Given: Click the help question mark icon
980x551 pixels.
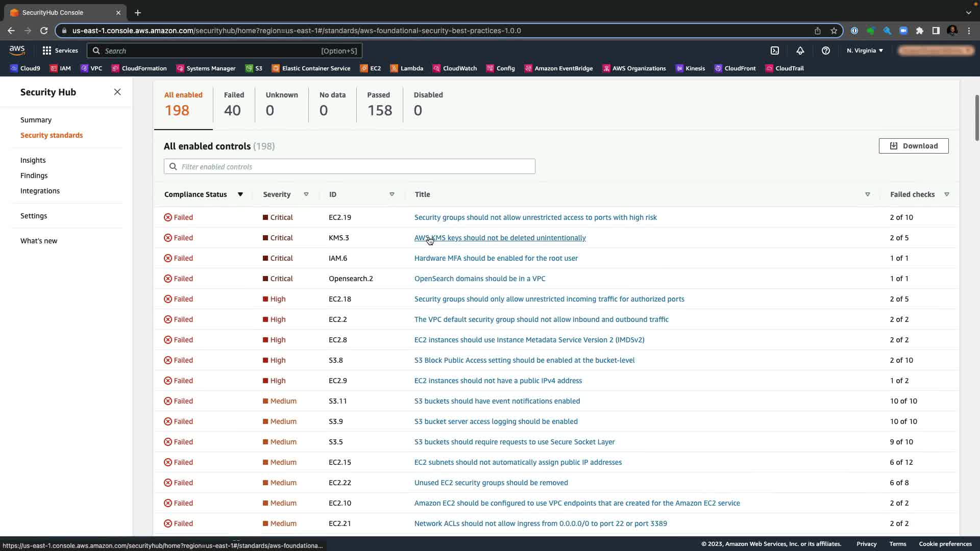Looking at the screenshot, I should click(825, 51).
